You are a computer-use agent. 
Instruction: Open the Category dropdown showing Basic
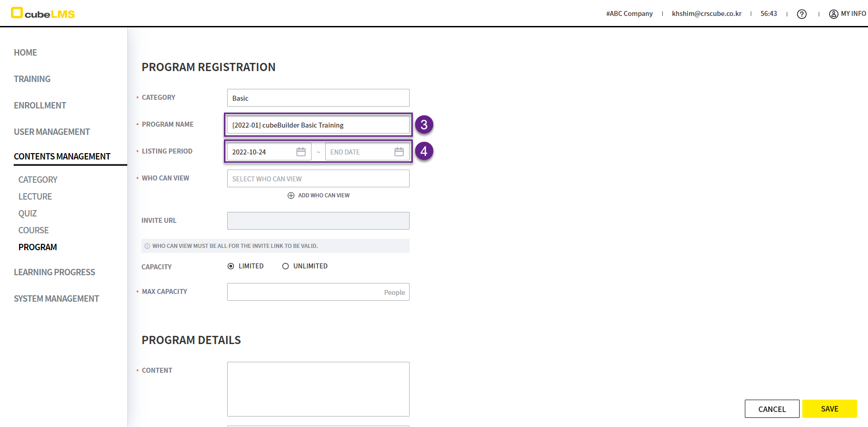[x=318, y=98]
